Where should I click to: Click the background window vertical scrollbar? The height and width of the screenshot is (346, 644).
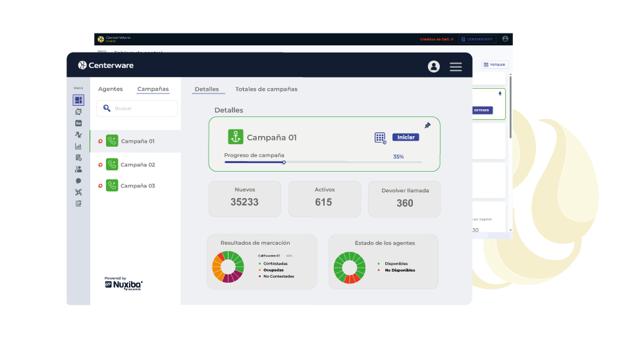click(x=510, y=107)
